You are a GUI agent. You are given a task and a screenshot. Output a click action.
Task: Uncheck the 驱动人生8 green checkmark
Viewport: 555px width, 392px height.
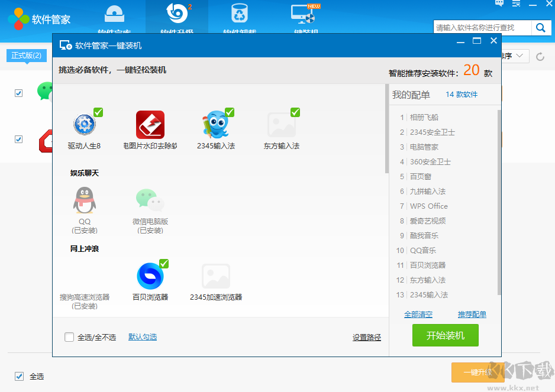tap(98, 112)
